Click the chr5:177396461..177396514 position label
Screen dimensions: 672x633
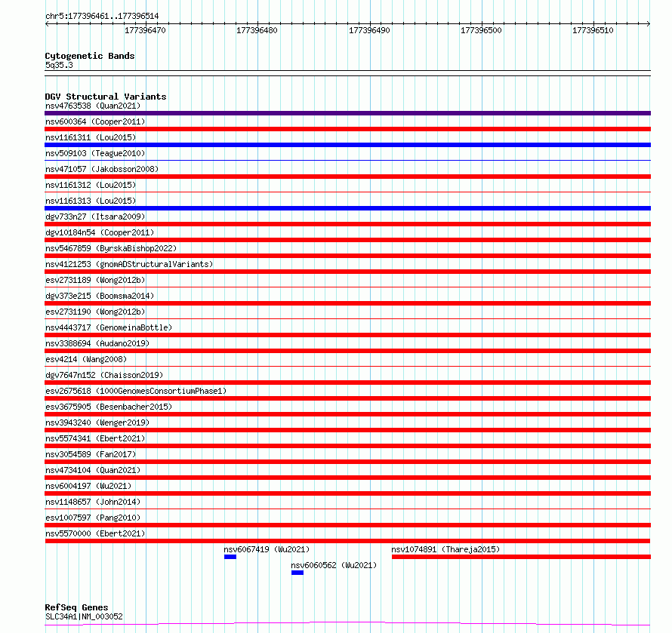coord(102,17)
